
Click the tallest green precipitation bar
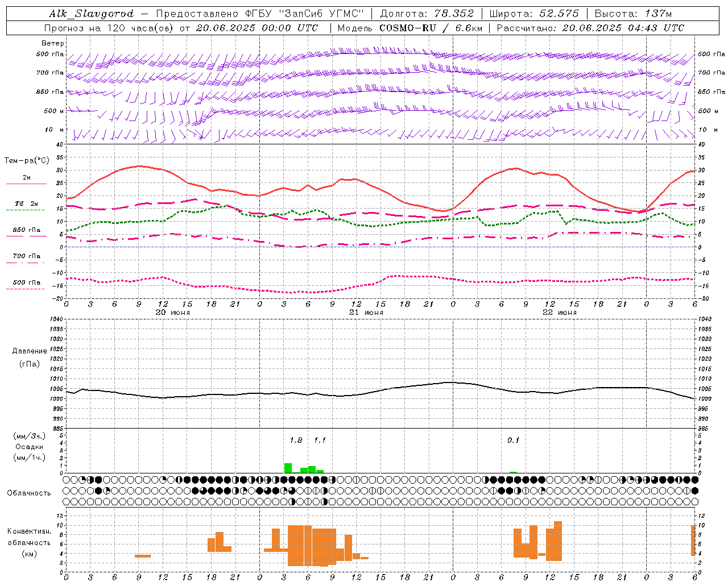(x=288, y=468)
